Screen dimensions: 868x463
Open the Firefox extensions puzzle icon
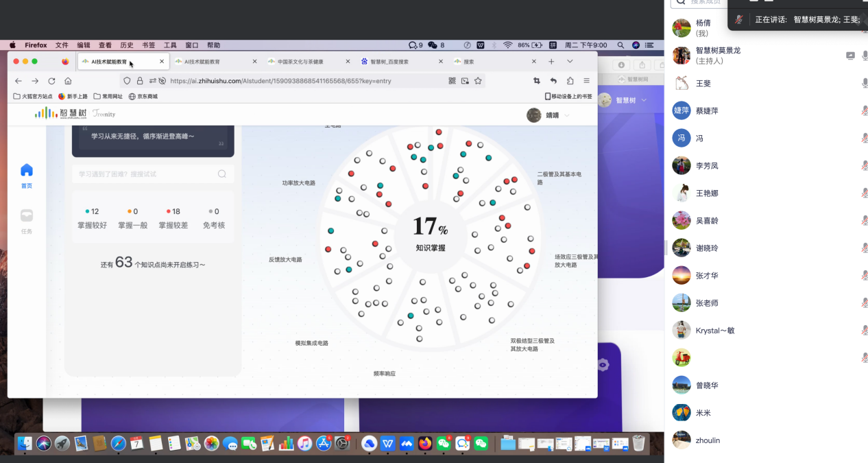570,81
